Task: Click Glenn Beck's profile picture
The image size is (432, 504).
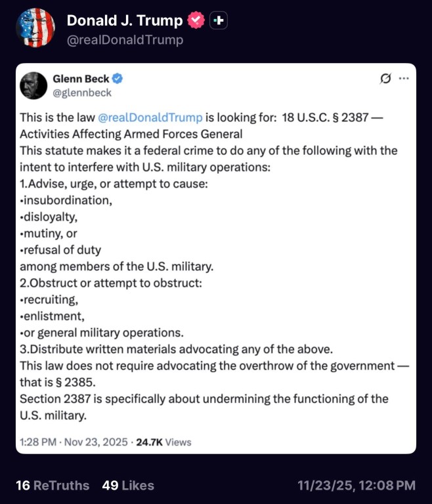Action: point(33,85)
